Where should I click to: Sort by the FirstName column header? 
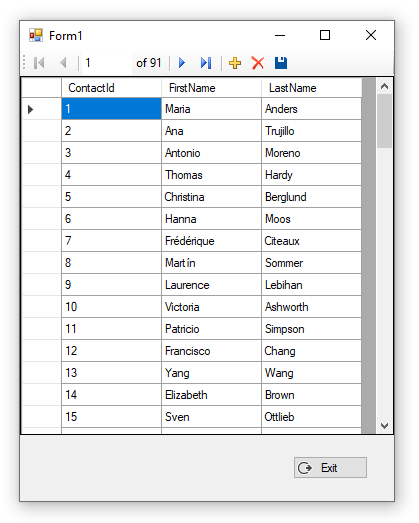(212, 88)
